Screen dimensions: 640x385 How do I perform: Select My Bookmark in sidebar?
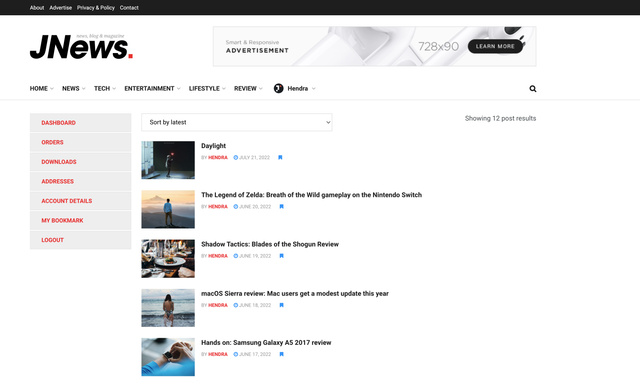click(x=80, y=220)
